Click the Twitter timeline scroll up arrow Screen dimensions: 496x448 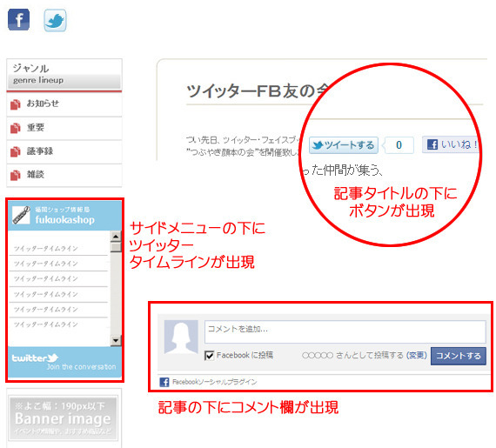click(116, 237)
